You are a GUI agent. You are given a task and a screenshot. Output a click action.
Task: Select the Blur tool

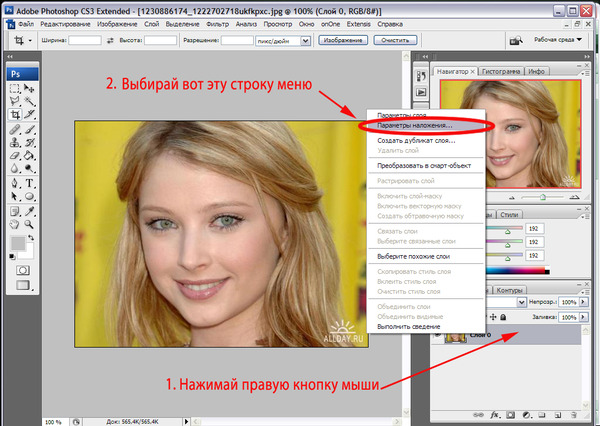15,169
